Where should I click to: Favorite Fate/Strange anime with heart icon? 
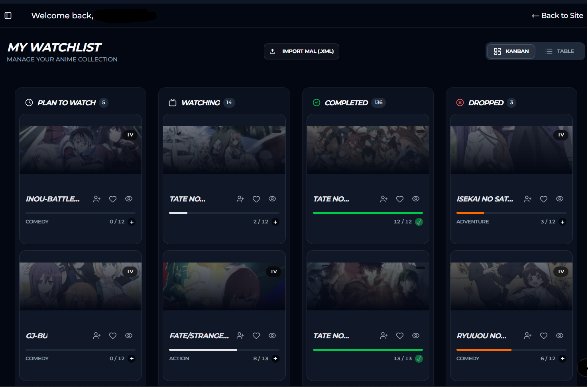256,336
